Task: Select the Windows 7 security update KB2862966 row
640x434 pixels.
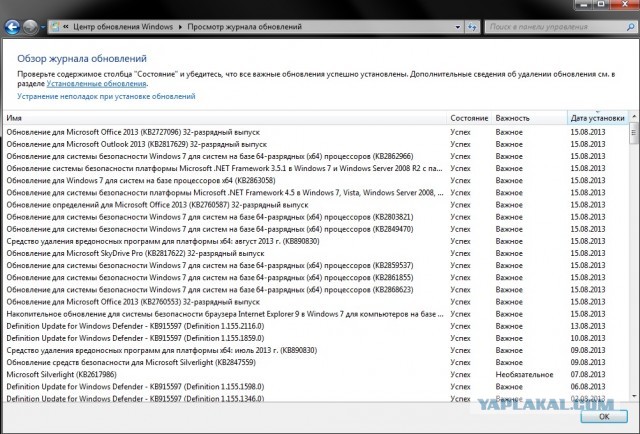Action: [316, 156]
